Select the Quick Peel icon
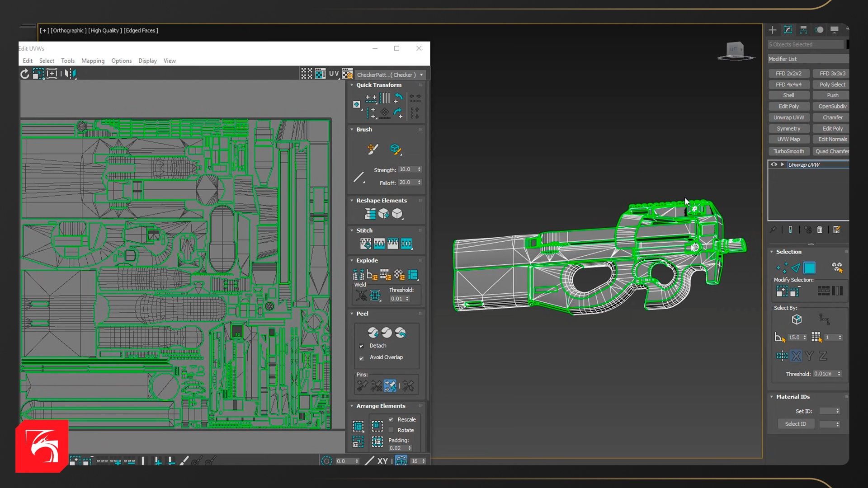The image size is (868, 488). click(x=373, y=333)
